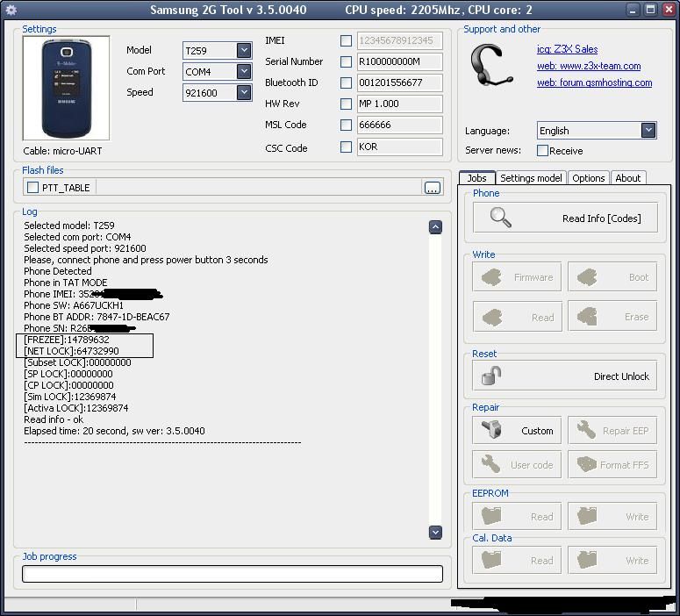Toggle the Receive server news checkbox
This screenshot has height=616, width=680.
(542, 151)
